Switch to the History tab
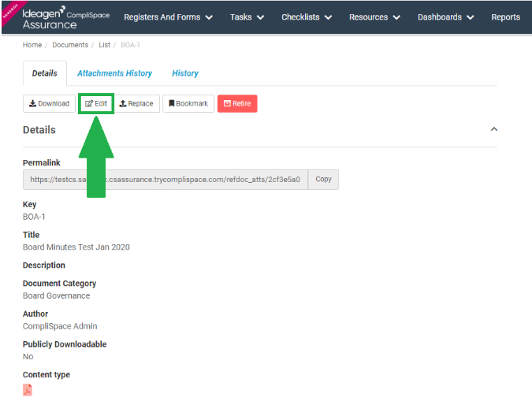The image size is (532, 401). coord(185,73)
